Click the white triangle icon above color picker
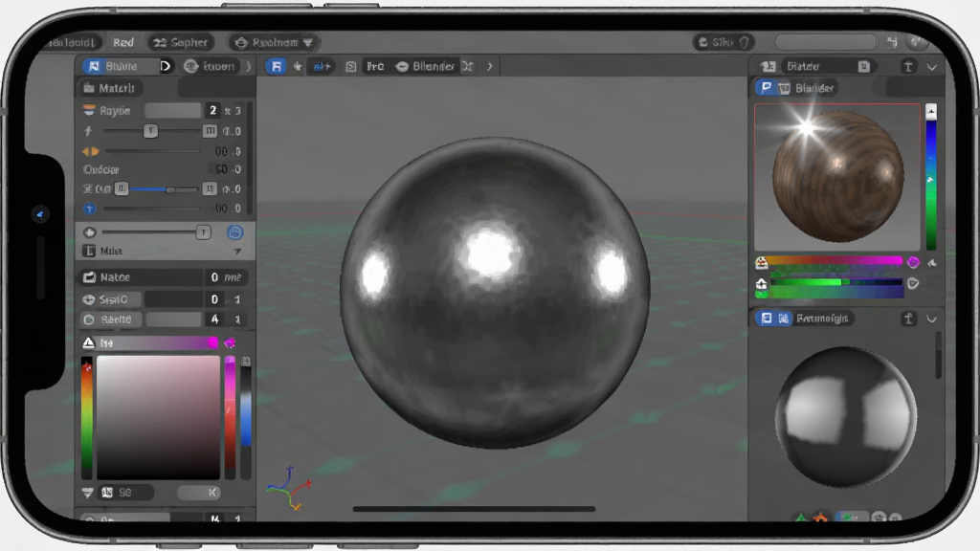980x551 pixels. click(x=88, y=343)
